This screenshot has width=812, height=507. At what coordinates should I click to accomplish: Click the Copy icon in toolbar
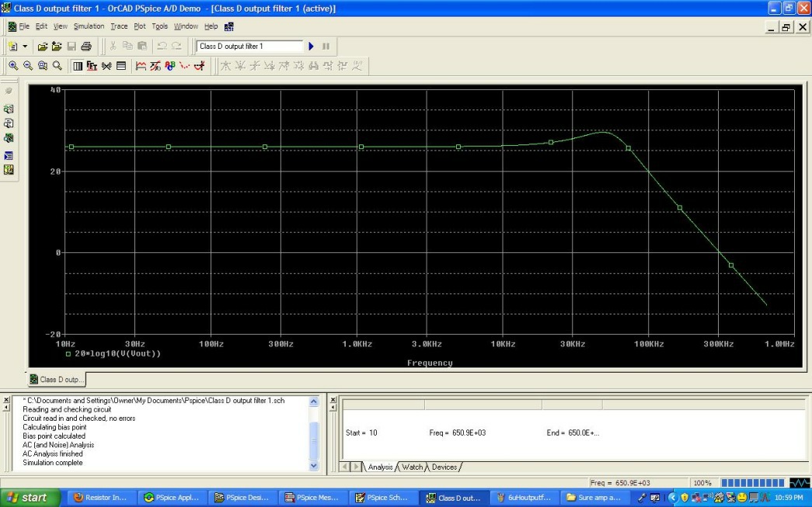127,46
